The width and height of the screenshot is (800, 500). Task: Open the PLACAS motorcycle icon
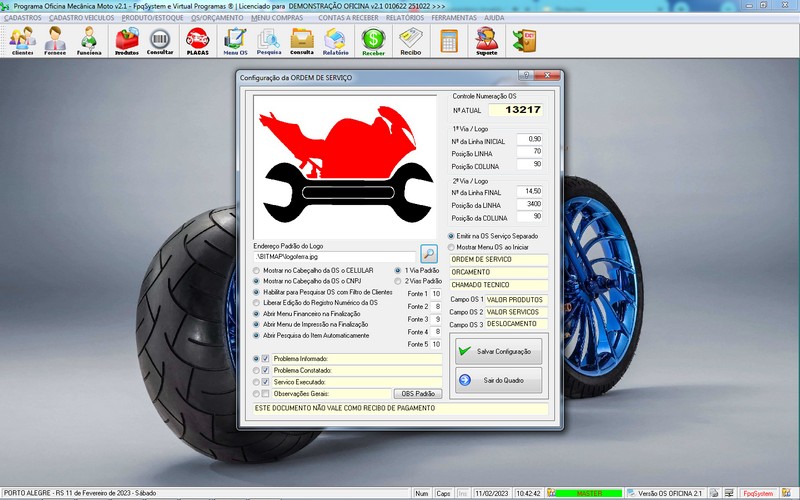coord(197,41)
